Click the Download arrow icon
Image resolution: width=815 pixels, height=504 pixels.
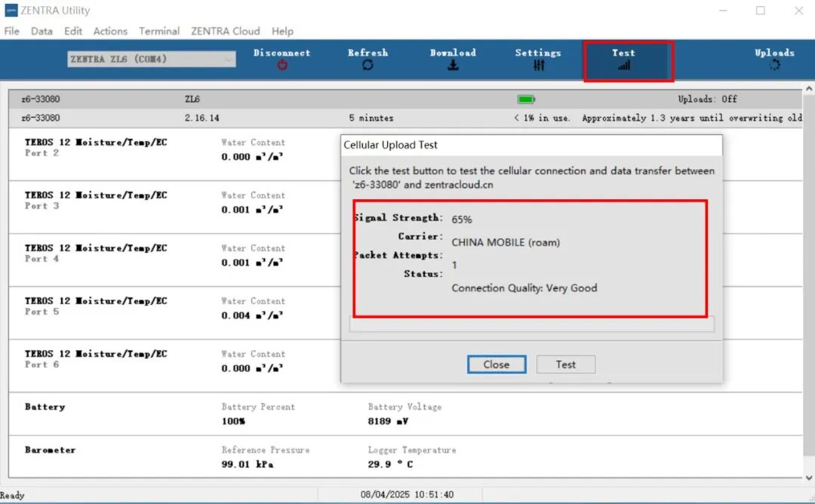(x=453, y=66)
